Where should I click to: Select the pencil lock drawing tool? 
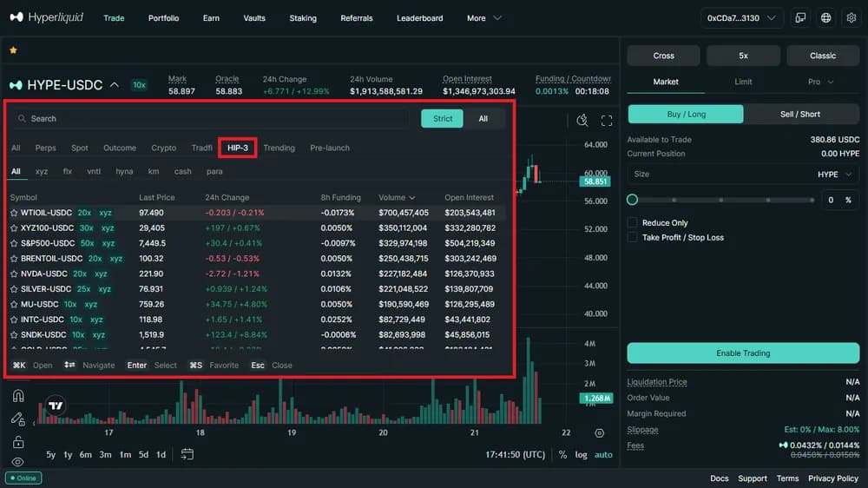click(18, 419)
